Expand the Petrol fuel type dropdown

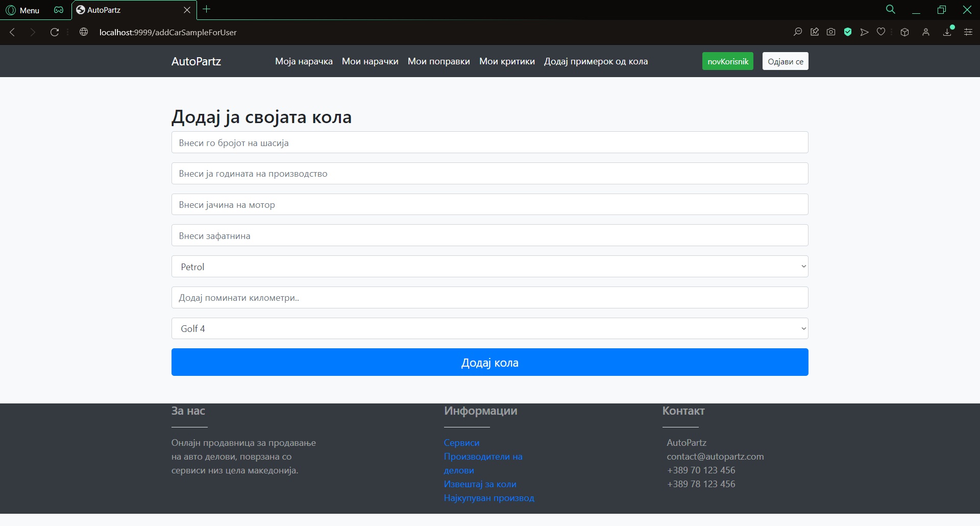coord(489,267)
